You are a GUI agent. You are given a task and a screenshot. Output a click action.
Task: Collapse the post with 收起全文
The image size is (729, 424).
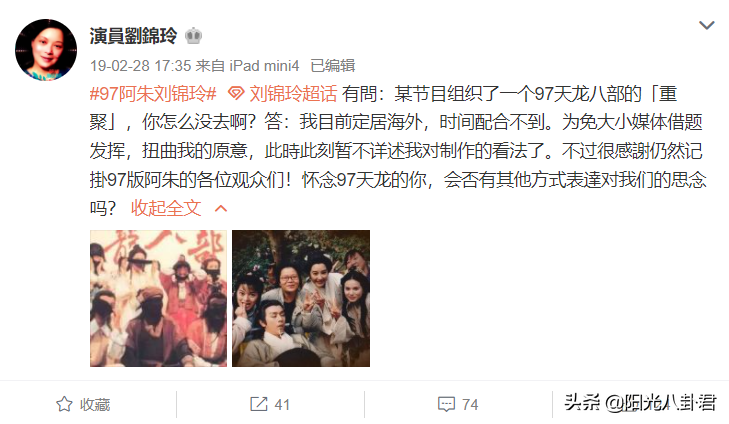point(166,208)
